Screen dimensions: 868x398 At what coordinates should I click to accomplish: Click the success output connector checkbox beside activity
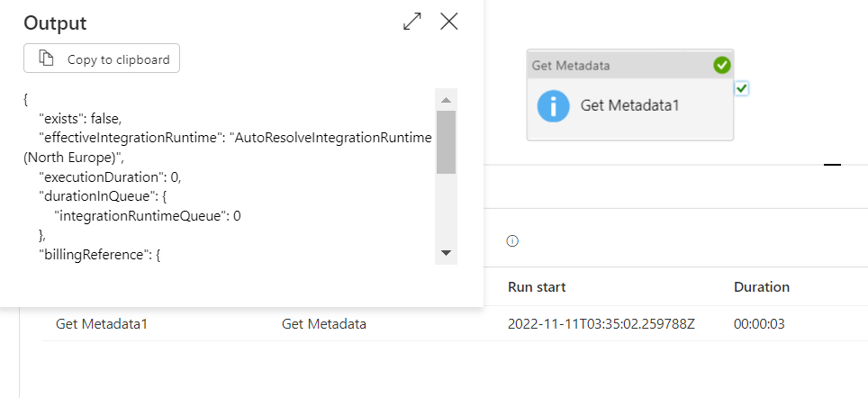pyautogui.click(x=742, y=88)
